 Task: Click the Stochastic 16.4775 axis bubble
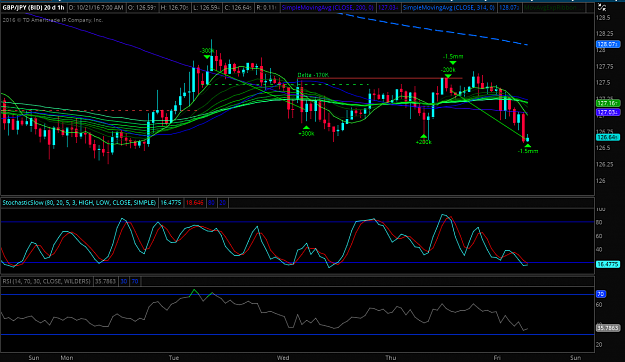[607, 264]
